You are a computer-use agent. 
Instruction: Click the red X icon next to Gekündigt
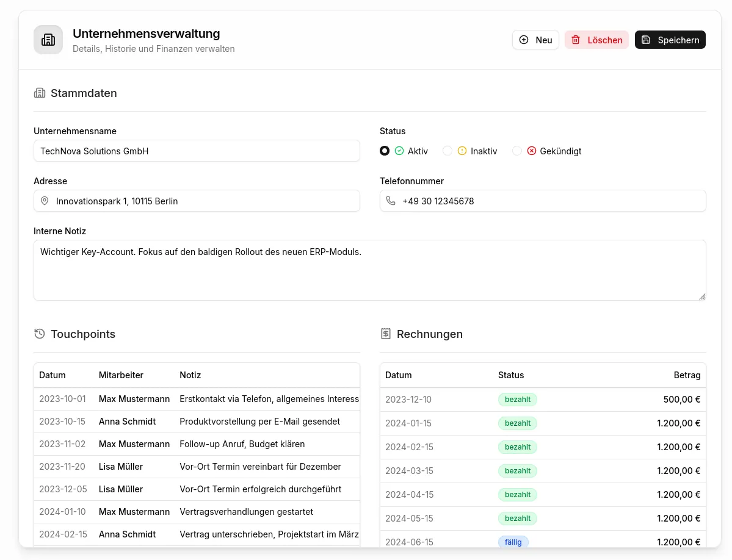tap(532, 151)
